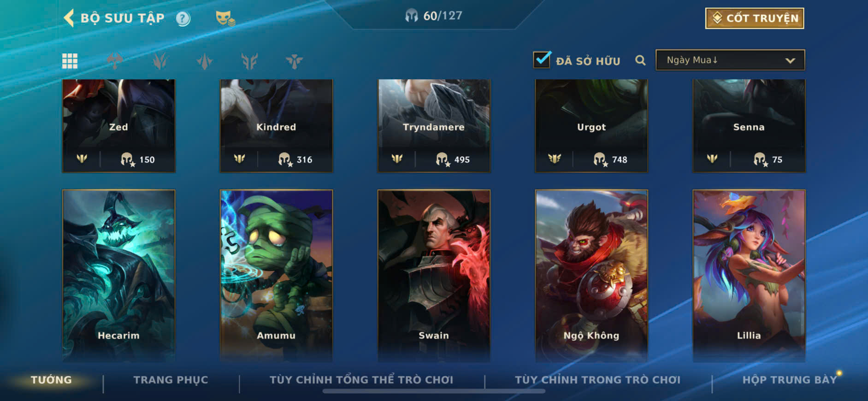Open the Lillia champion card
The image size is (868, 401).
click(749, 275)
